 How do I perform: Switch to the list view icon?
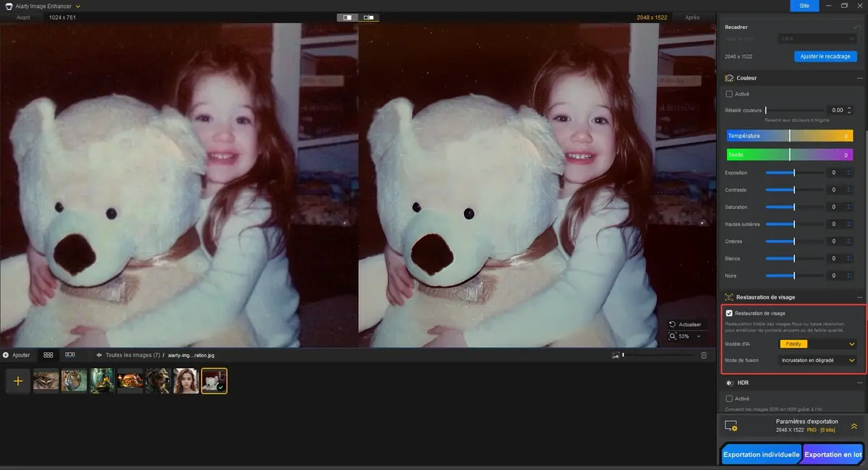[70, 354]
